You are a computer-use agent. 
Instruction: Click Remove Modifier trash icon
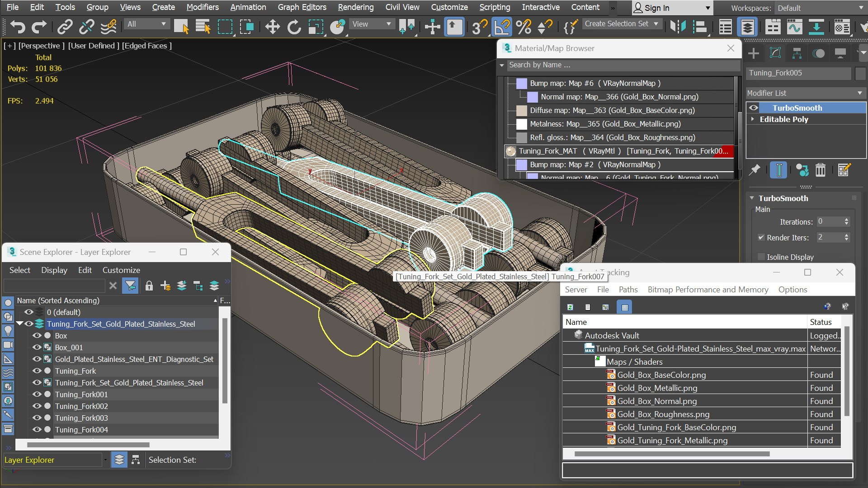coord(820,170)
